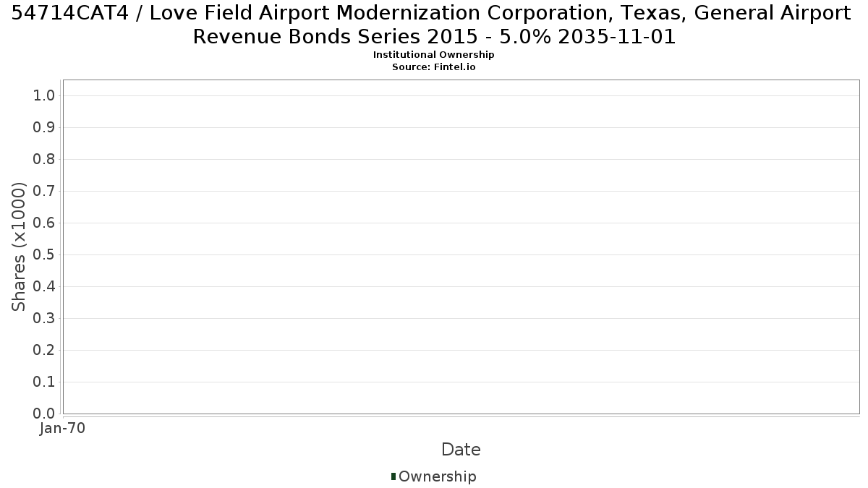
Task: Click the 0.9 y-axis label
Action: click(x=45, y=127)
